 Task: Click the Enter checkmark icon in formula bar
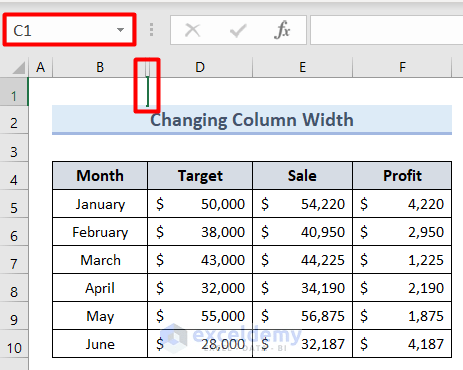point(238,30)
